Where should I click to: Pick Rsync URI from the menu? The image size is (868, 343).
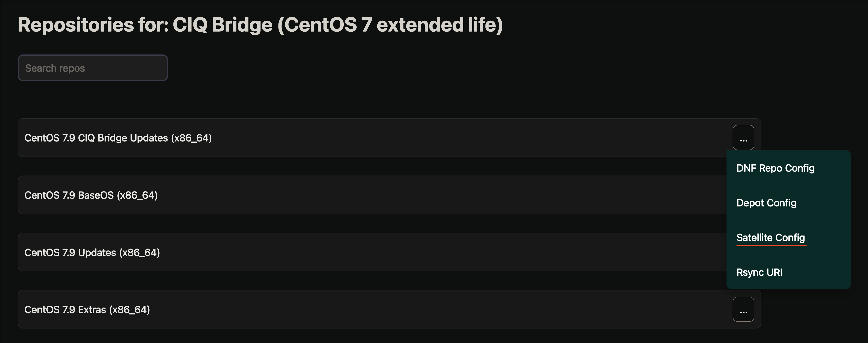pos(759,272)
